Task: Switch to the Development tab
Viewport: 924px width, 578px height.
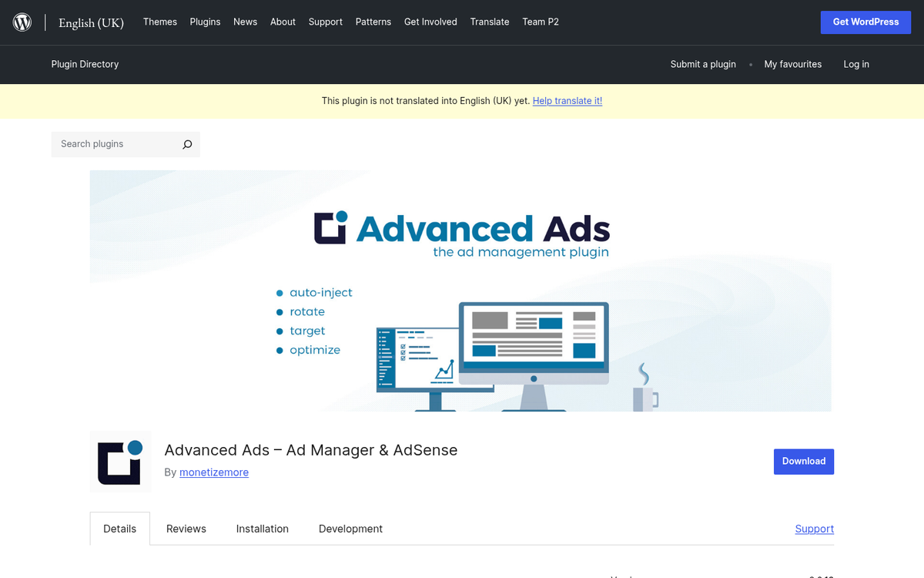Action: (350, 529)
